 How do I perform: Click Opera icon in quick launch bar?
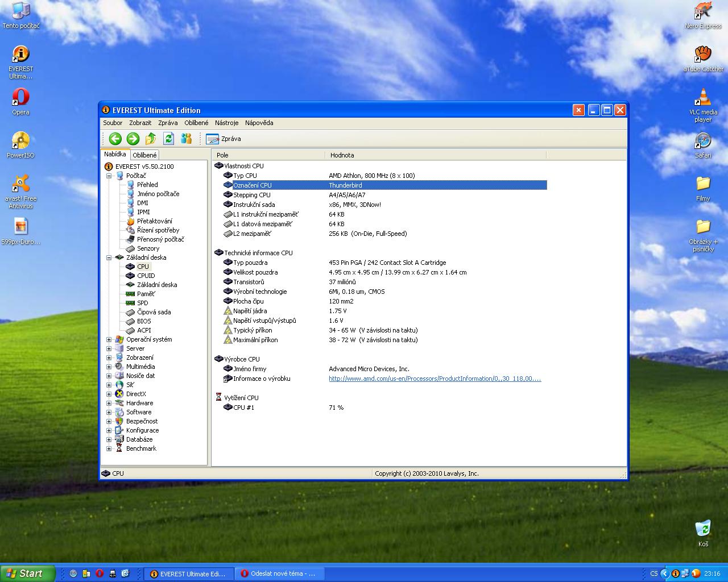(99, 573)
